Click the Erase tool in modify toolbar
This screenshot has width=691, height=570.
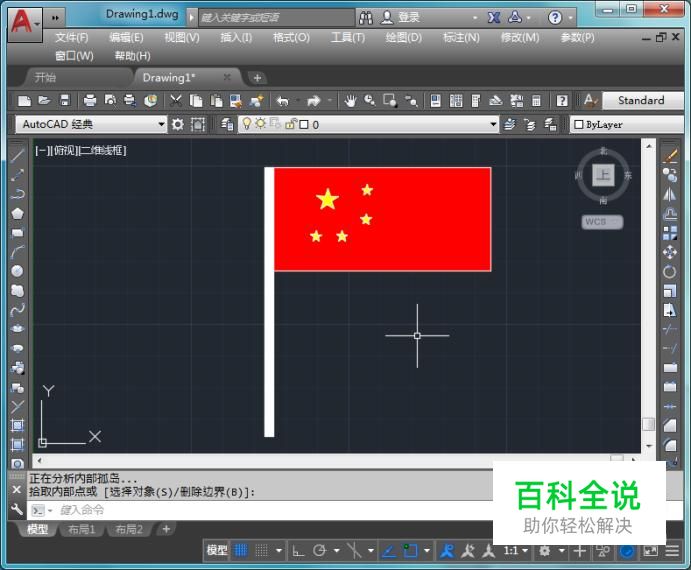click(x=670, y=156)
